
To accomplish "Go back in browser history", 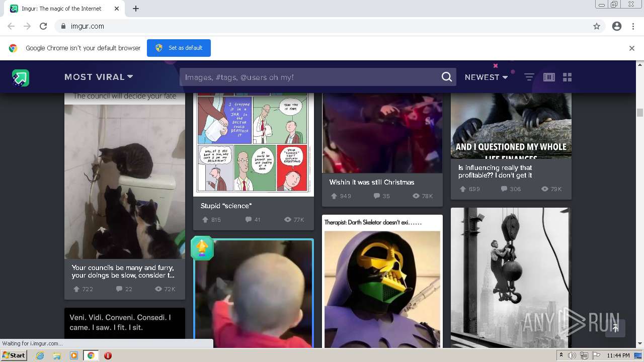I will tap(11, 26).
